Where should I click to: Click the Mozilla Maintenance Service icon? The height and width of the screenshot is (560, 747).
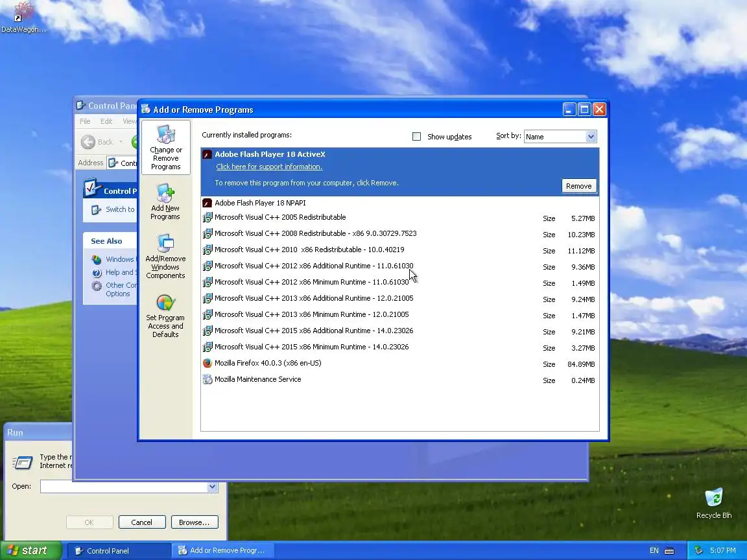[207, 380]
